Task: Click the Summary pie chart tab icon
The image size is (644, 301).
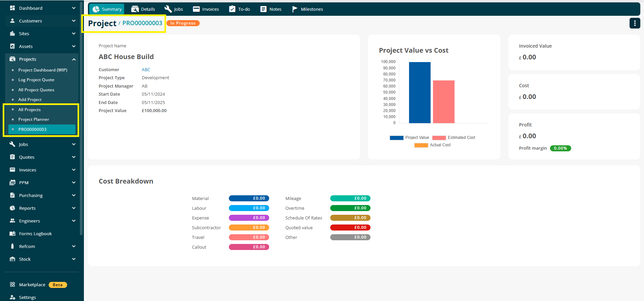Action: [96, 9]
